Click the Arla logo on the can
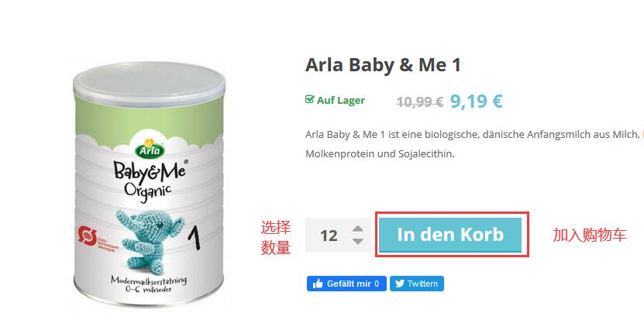The width and height of the screenshot is (644, 320). [x=150, y=149]
